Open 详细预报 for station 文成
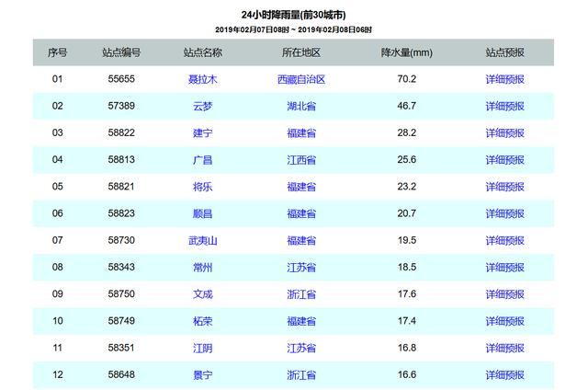The image size is (588, 390). (x=504, y=294)
